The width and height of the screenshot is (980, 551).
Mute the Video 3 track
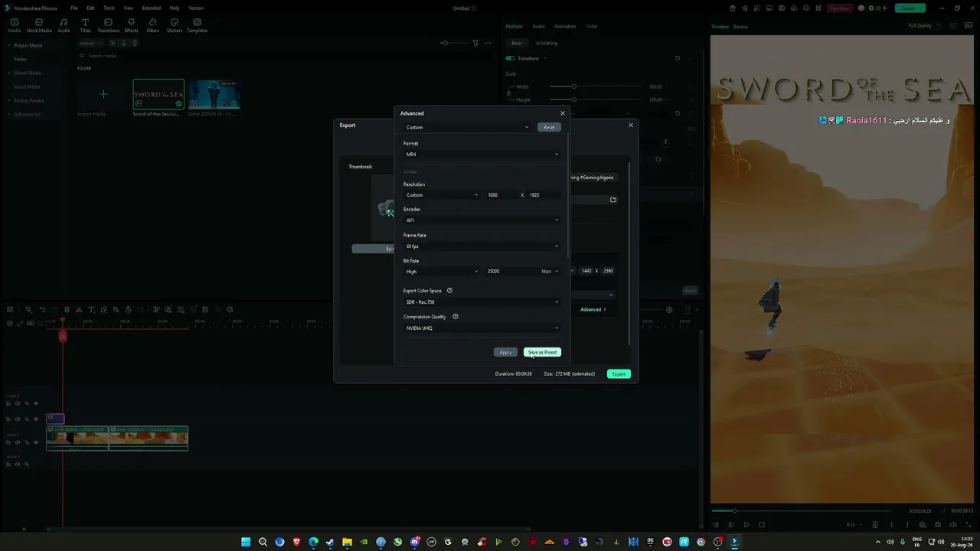point(18,403)
